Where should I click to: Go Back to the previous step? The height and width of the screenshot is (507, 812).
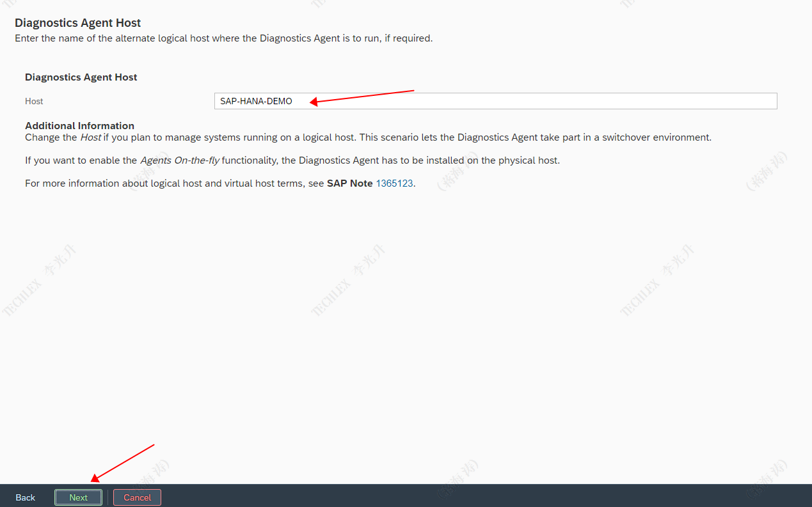tap(26, 497)
